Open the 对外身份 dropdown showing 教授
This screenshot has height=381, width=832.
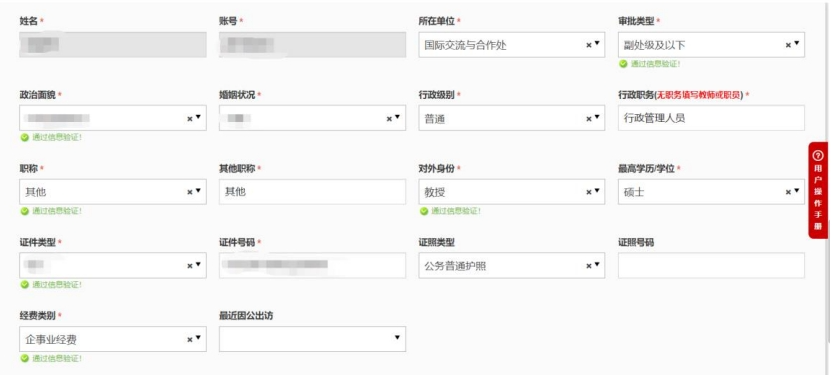pos(512,192)
